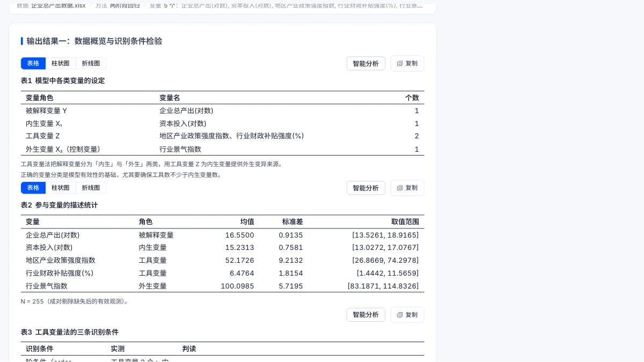Click 变量角色 column header in 表1
The image size is (644, 362).
40,98
